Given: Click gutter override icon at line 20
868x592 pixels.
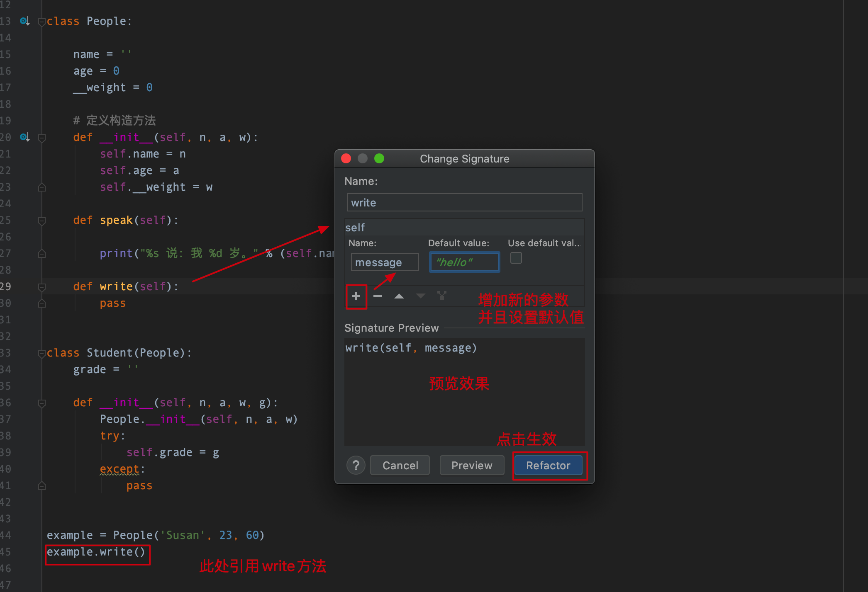Looking at the screenshot, I should (24, 137).
